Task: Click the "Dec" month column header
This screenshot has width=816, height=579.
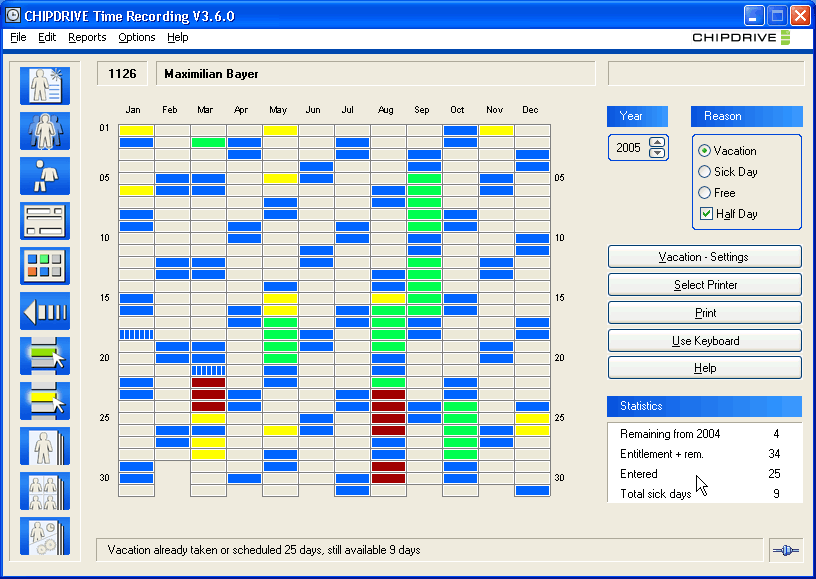Action: click(x=530, y=110)
